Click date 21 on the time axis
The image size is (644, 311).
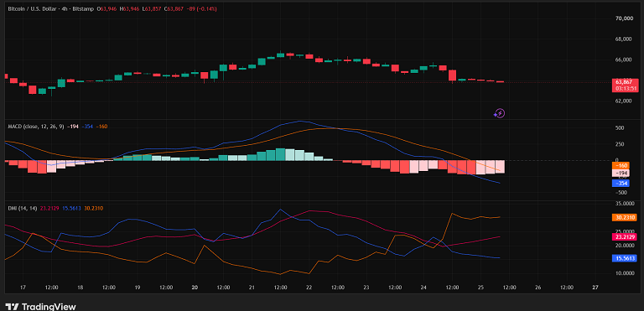252,288
